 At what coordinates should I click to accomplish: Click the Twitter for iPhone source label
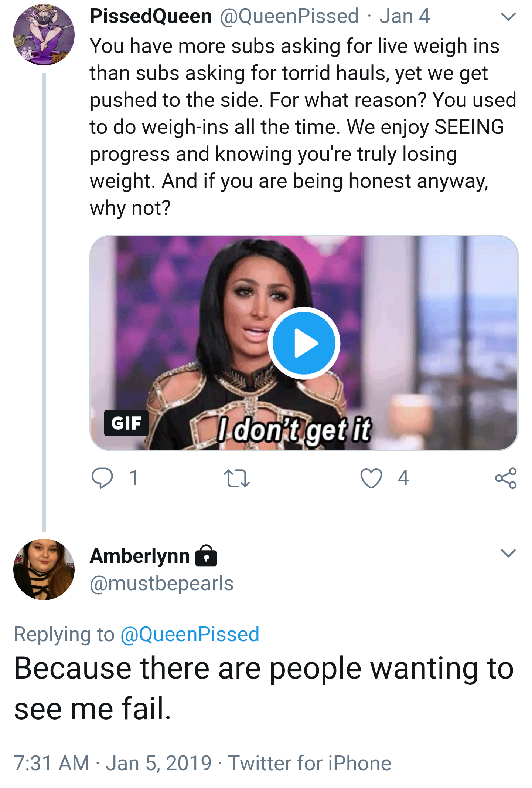pyautogui.click(x=310, y=763)
